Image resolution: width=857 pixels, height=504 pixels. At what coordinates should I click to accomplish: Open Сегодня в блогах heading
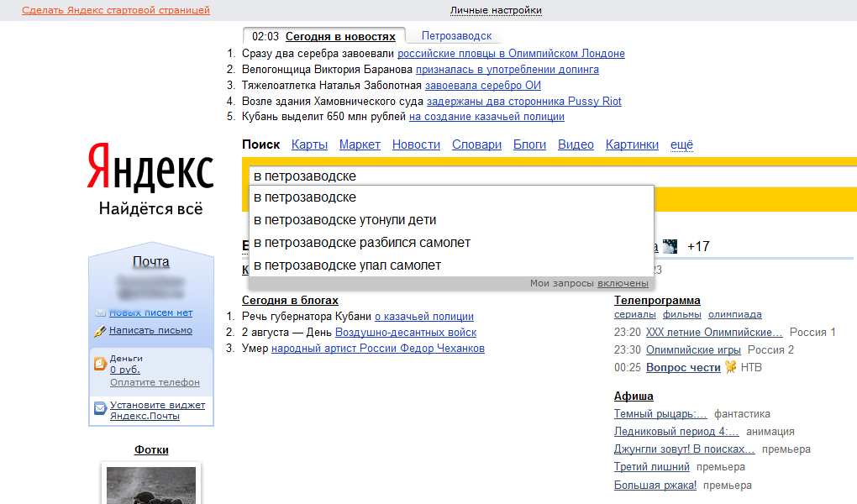pos(290,300)
